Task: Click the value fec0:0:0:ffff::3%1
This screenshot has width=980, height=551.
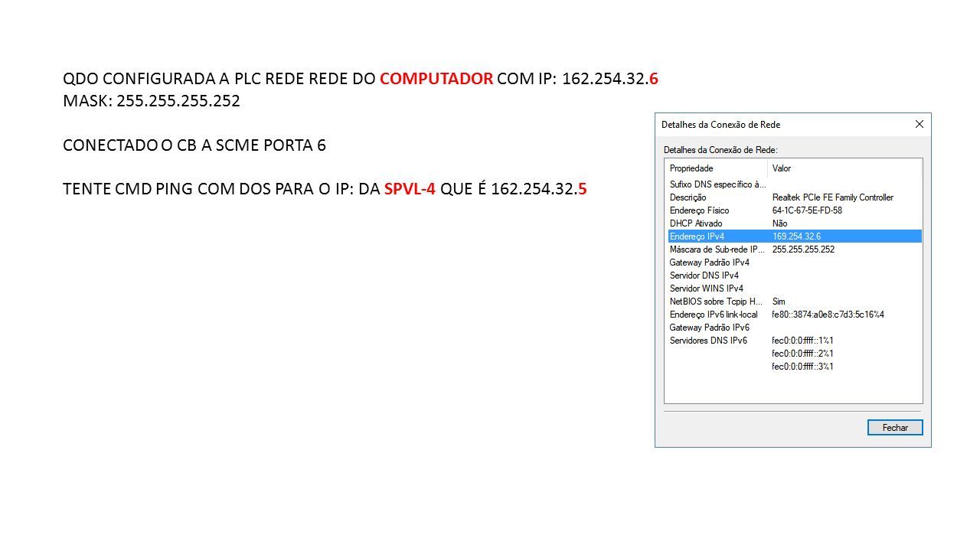Action: pos(802,367)
